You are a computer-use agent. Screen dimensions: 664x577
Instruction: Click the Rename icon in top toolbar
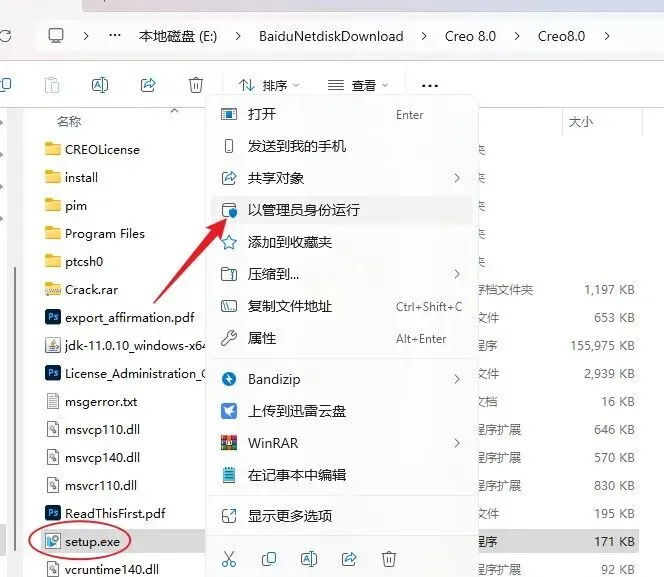point(100,85)
